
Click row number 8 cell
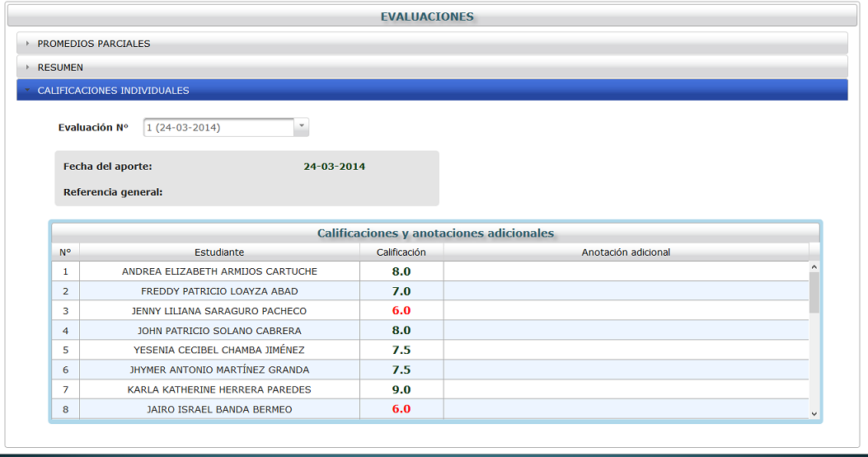65,409
